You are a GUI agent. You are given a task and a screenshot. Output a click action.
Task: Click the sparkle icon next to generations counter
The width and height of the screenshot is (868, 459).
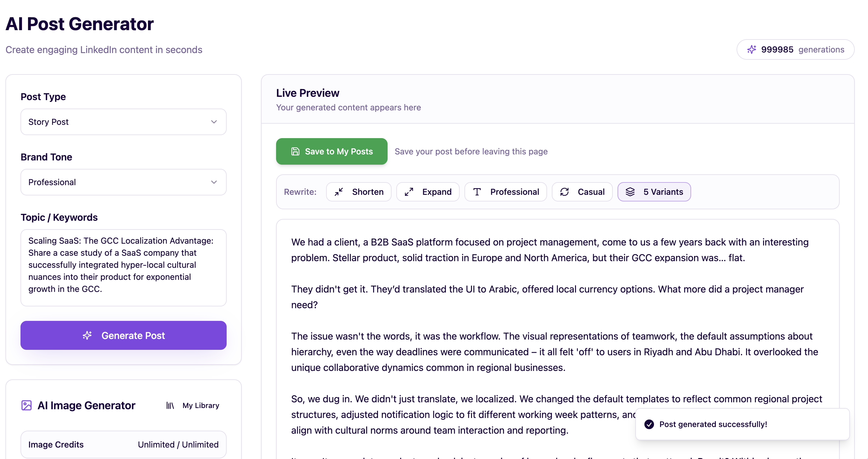click(751, 49)
